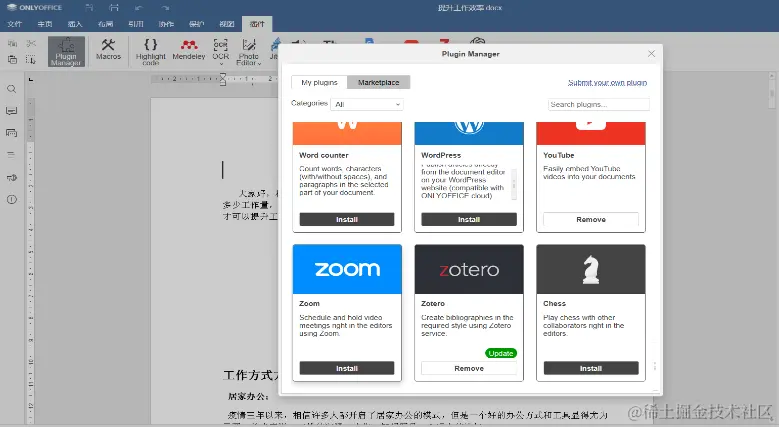Undo the last action
This screenshot has height=427, width=779.
pyautogui.click(x=139, y=8)
